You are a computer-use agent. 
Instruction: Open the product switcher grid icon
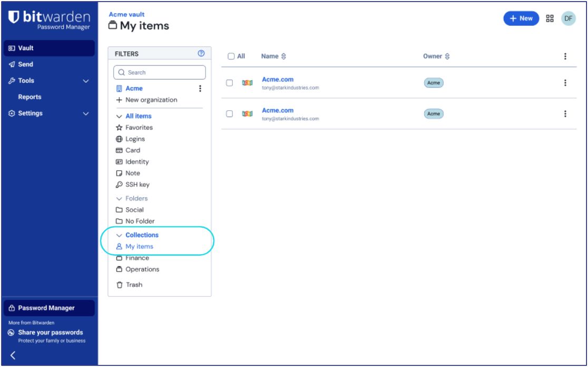point(550,18)
